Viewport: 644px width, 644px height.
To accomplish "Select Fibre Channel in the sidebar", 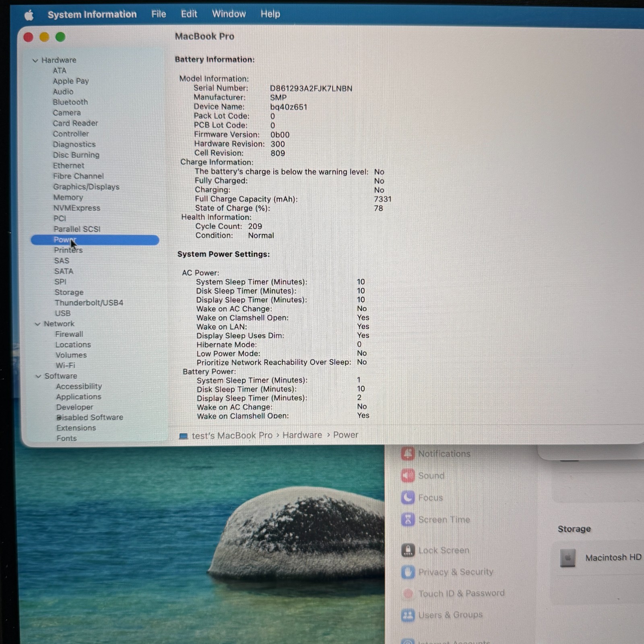I will coord(78,176).
